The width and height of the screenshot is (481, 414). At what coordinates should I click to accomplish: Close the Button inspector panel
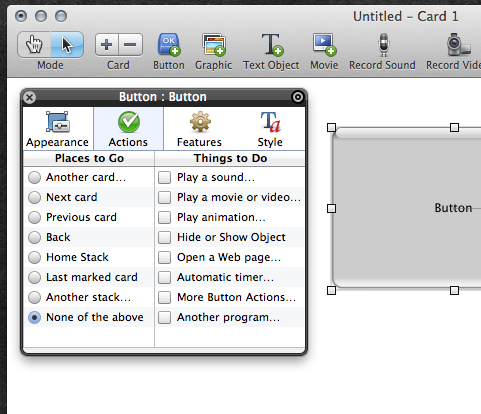click(x=29, y=97)
